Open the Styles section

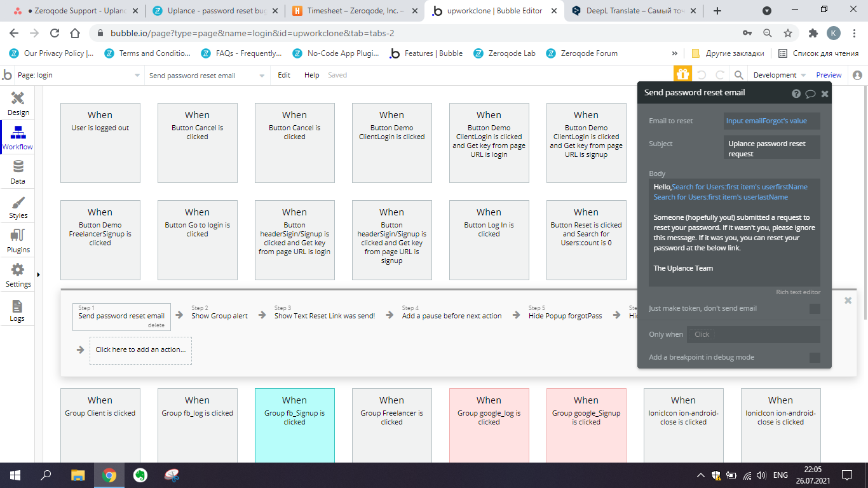point(18,206)
